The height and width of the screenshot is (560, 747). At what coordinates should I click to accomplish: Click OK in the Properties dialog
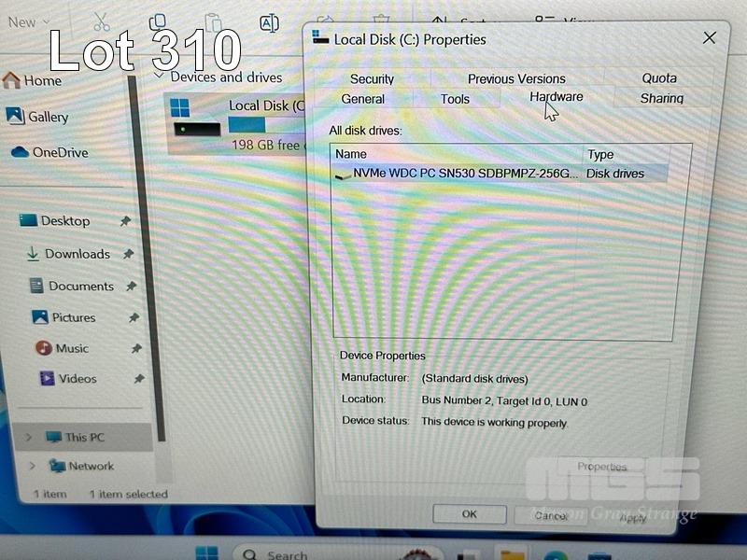[469, 514]
